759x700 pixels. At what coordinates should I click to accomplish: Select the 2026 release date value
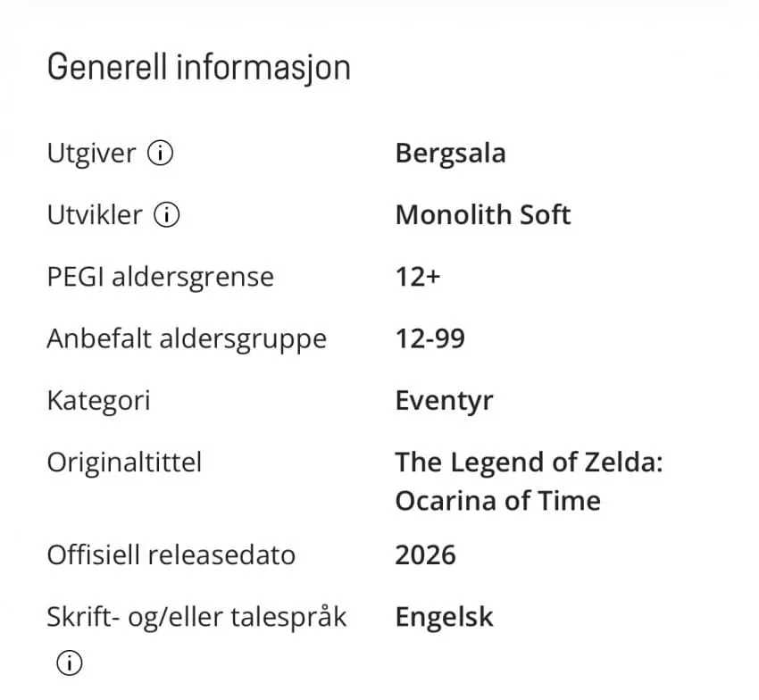point(425,554)
